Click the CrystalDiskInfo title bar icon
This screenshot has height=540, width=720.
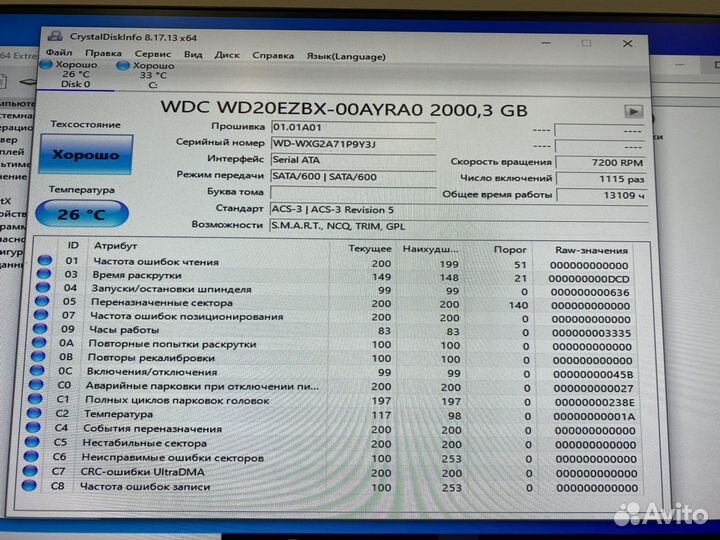coord(56,36)
